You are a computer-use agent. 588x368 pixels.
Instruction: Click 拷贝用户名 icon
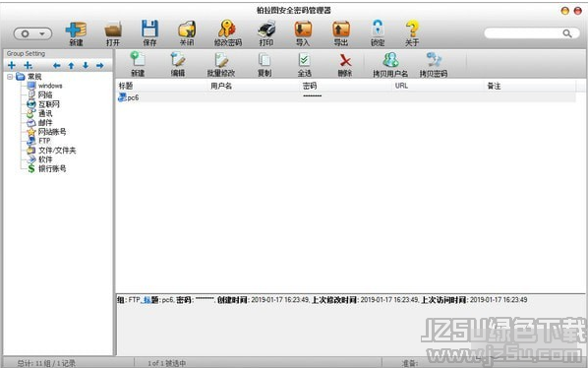coord(390,60)
